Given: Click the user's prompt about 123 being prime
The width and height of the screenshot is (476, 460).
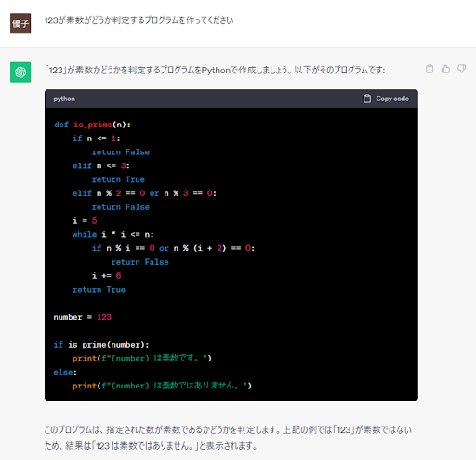Looking at the screenshot, I should point(139,20).
